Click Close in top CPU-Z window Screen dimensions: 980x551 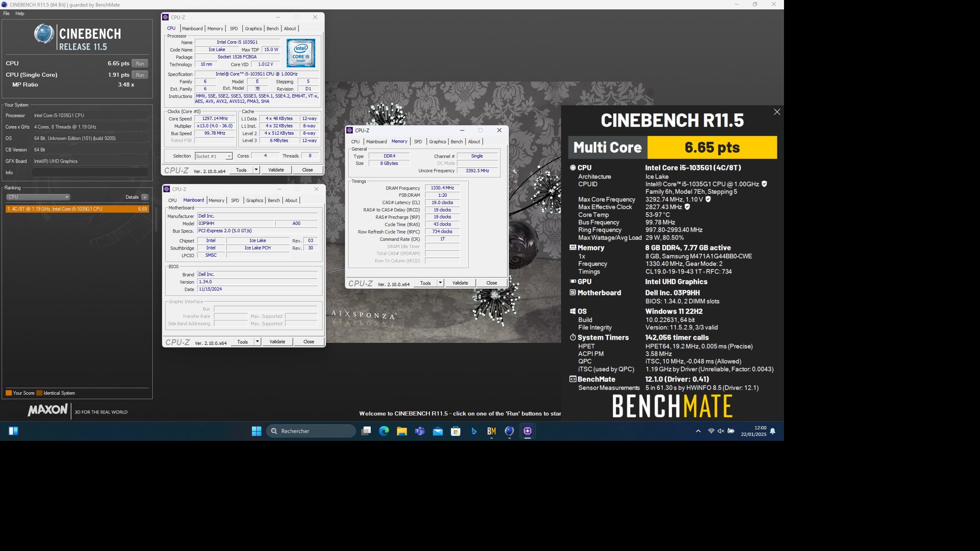point(307,170)
